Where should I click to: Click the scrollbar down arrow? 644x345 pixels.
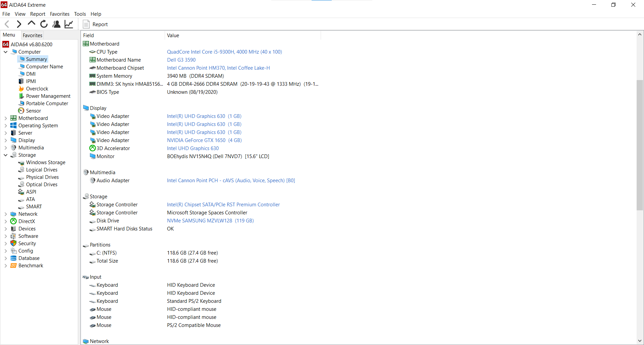tap(640, 341)
